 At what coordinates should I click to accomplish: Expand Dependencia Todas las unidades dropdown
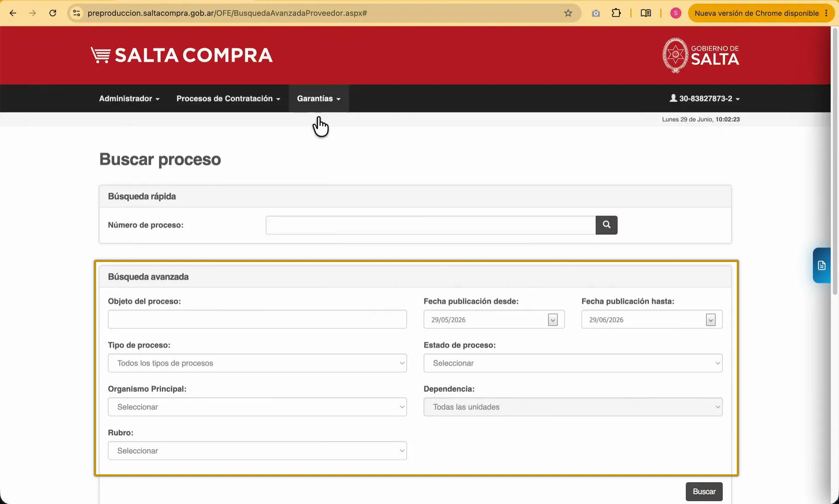coord(573,407)
